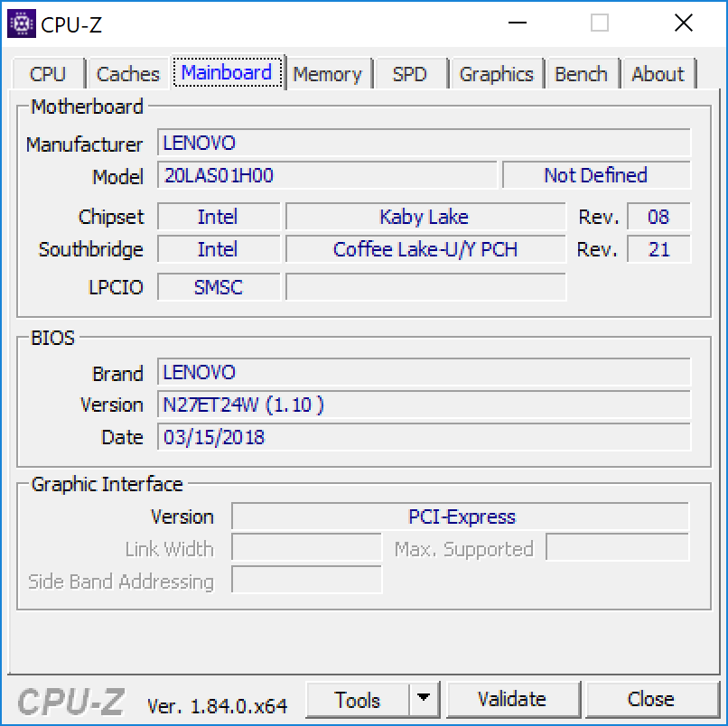The image size is (728, 726).
Task: View the Graphics tab
Action: 496,74
